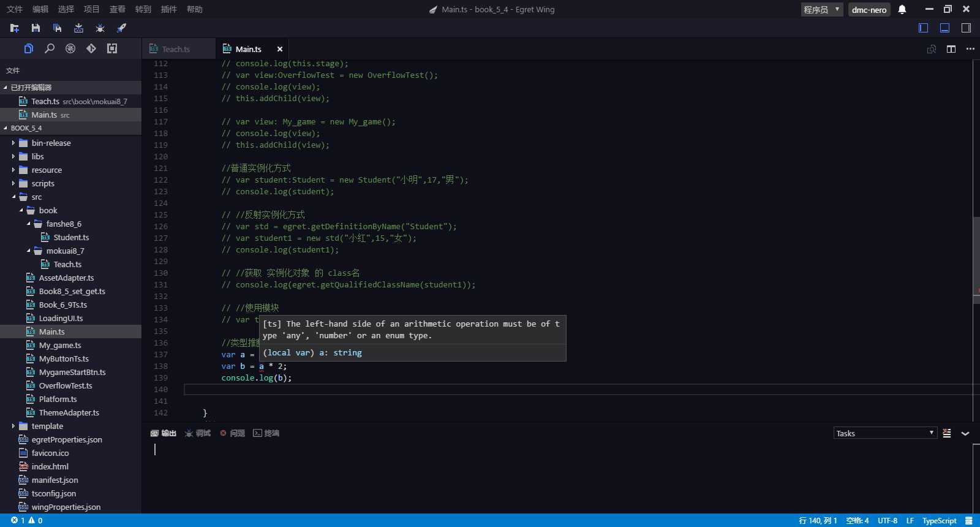
Task: Switch to the 输出 panel tab
Action: [x=164, y=433]
